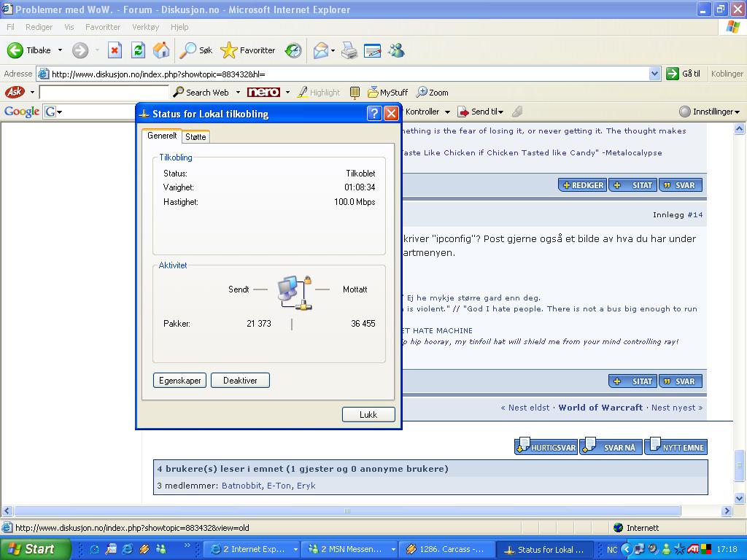The height and width of the screenshot is (560, 747).
Task: Open the Innstillinger dropdown in Google toolbar
Action: coord(709,112)
